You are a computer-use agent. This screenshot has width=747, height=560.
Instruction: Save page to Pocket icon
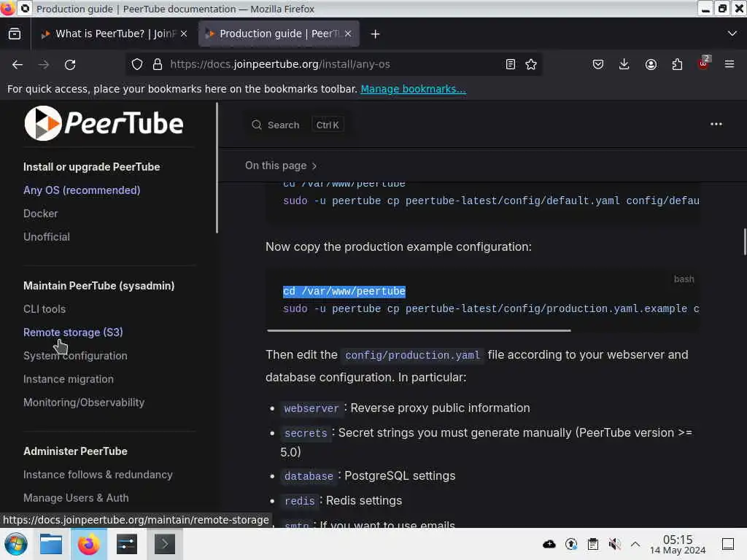[x=598, y=64]
